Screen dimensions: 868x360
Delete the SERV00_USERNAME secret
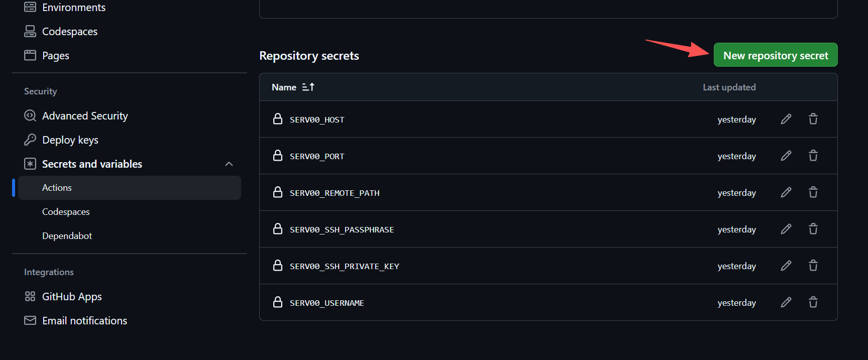813,302
